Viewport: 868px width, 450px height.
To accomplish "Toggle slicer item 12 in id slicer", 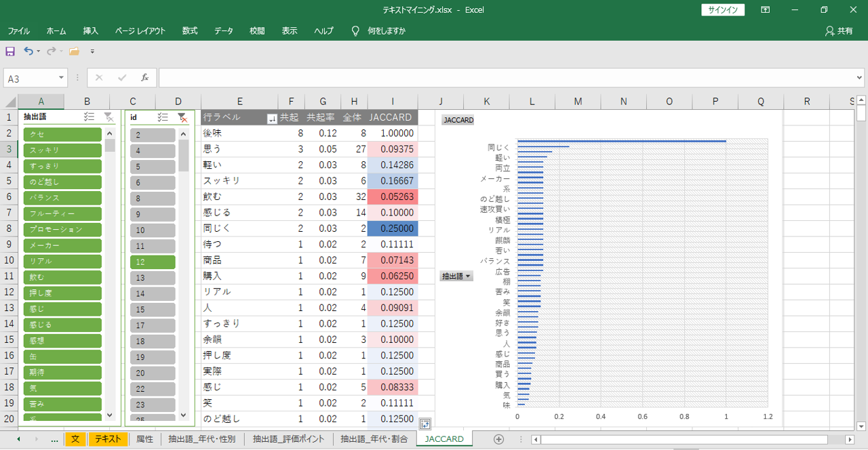I will coord(153,262).
